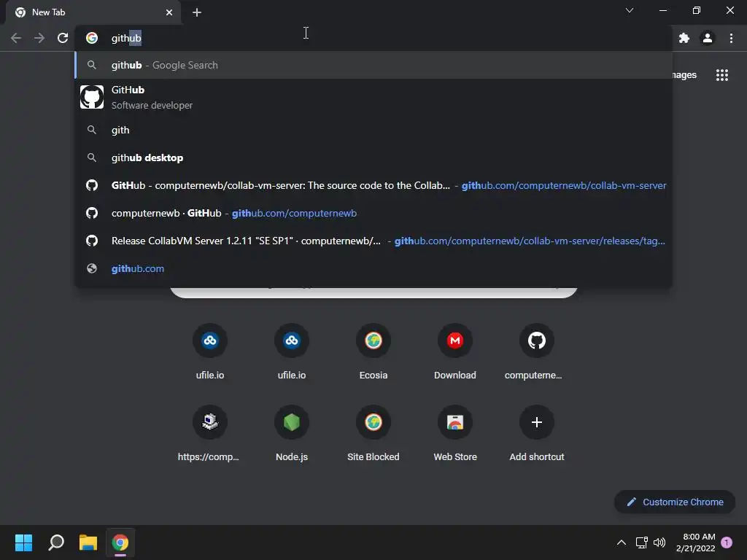Go to the github.com suggestion
The image size is (747, 560).
coord(373,268)
